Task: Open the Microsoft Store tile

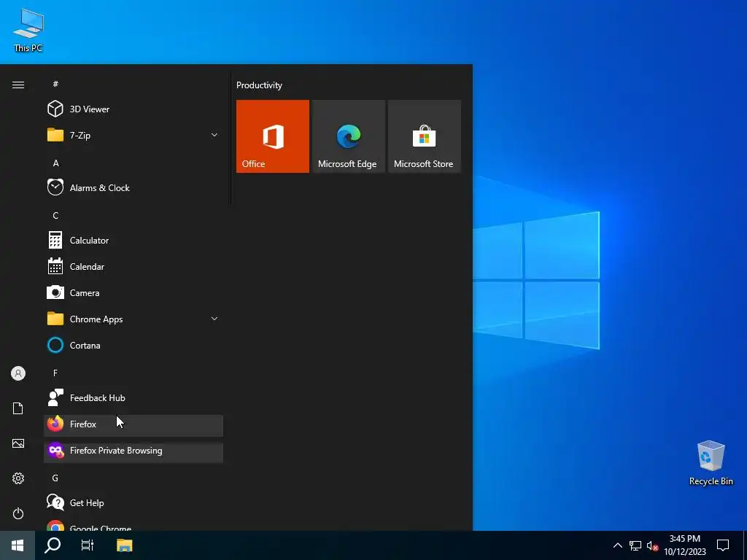Action: 425,136
